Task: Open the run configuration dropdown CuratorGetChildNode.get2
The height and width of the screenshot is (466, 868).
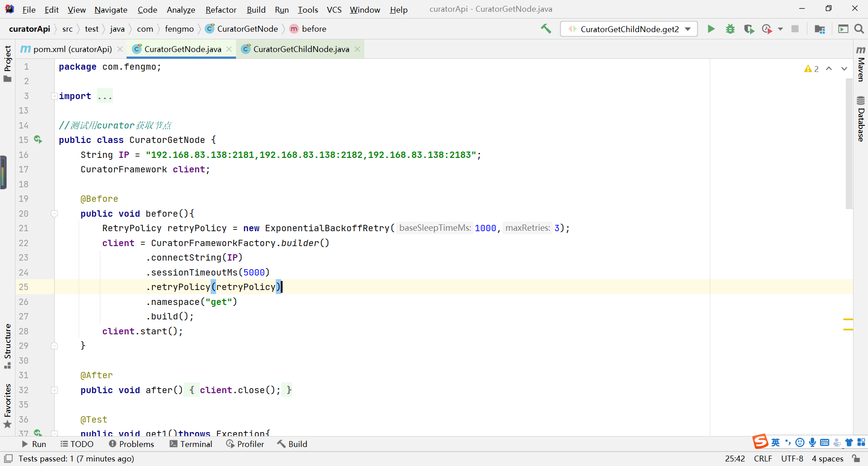Action: point(629,29)
